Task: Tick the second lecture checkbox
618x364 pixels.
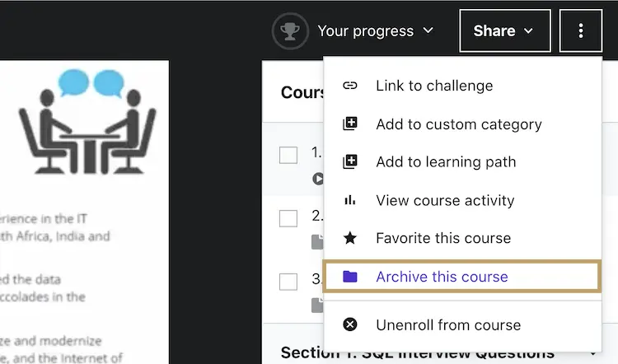Action: 288,218
